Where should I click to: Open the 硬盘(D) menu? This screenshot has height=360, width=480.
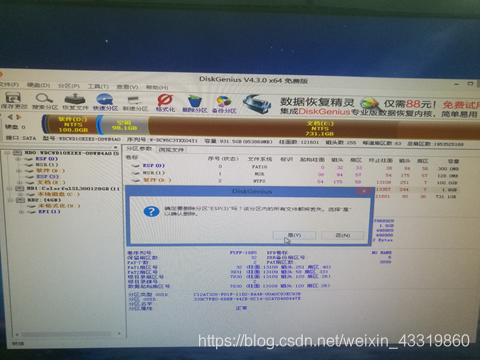click(38, 85)
